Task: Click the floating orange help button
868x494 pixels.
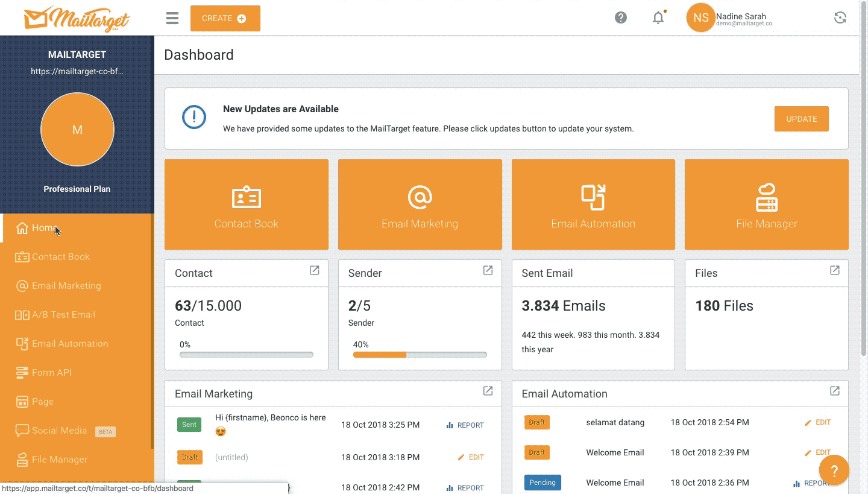Action: tap(834, 470)
